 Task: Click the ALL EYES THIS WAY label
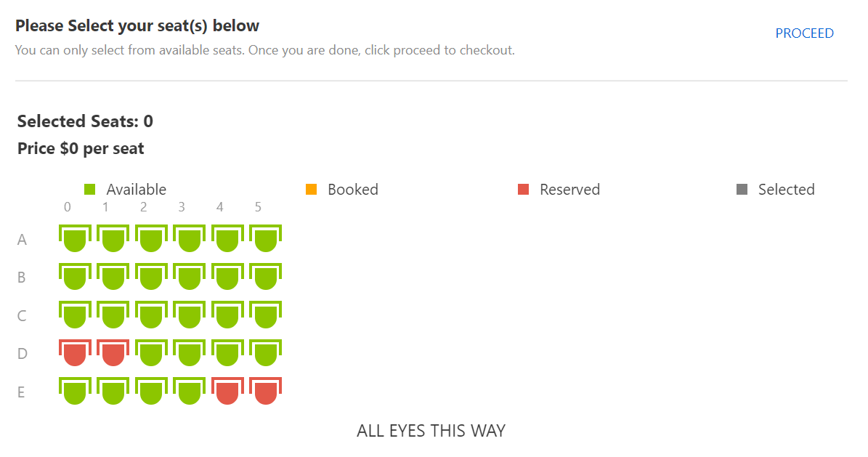coord(431,431)
